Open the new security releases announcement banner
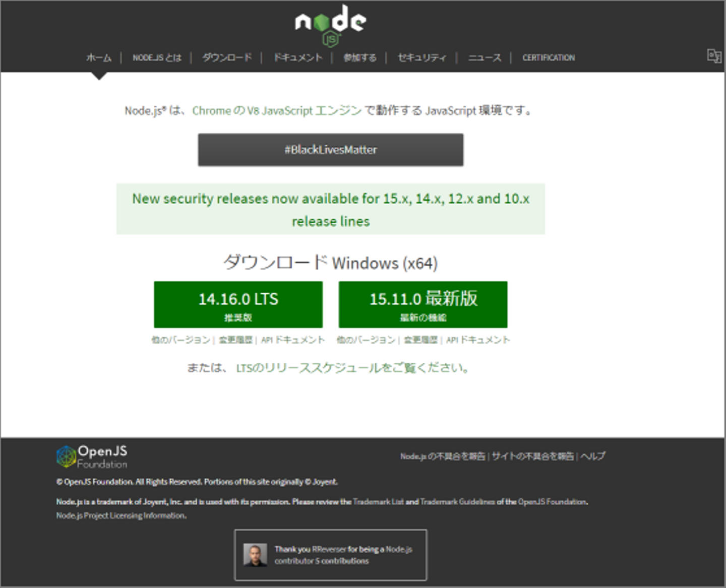Screen dimensions: 726x588 pyautogui.click(x=331, y=209)
